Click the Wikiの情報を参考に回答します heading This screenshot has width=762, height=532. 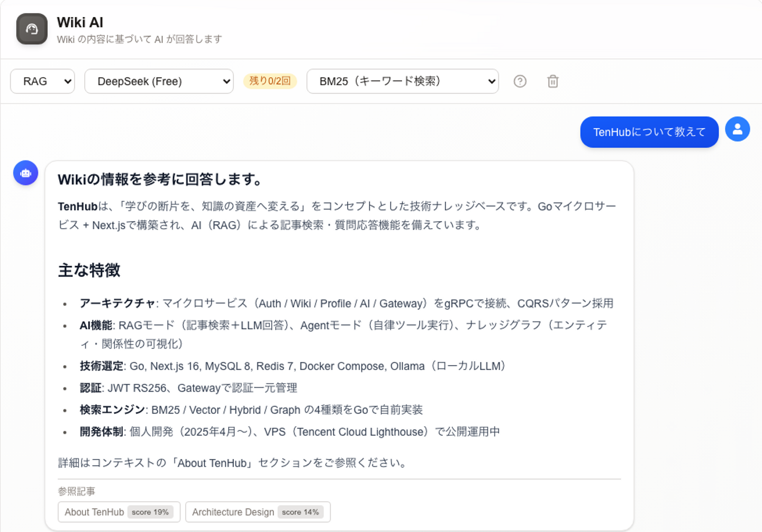click(x=160, y=179)
